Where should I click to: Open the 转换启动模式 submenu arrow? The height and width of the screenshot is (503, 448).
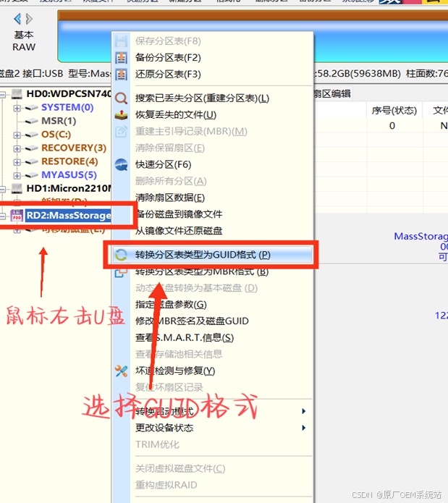point(304,411)
